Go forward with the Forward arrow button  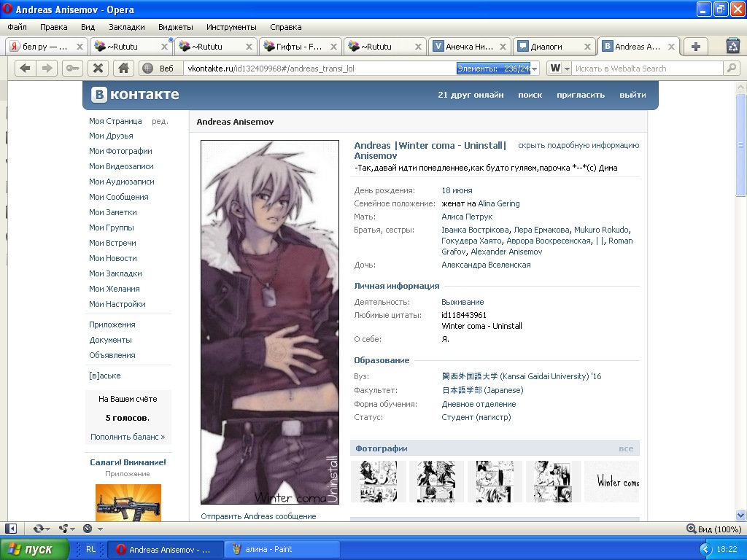[x=47, y=68]
